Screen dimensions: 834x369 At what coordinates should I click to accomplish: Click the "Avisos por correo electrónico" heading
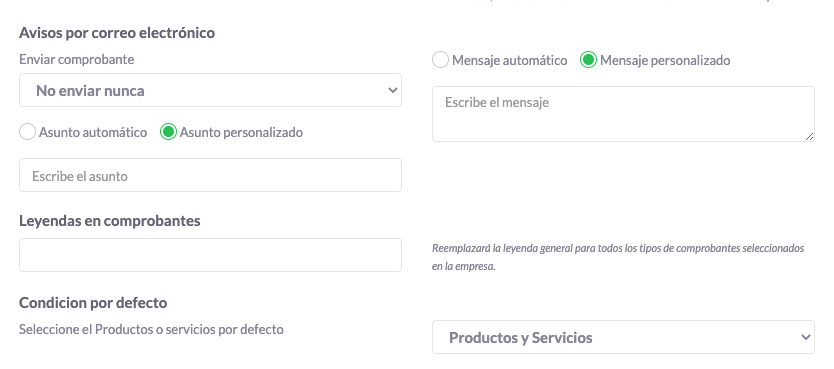117,33
